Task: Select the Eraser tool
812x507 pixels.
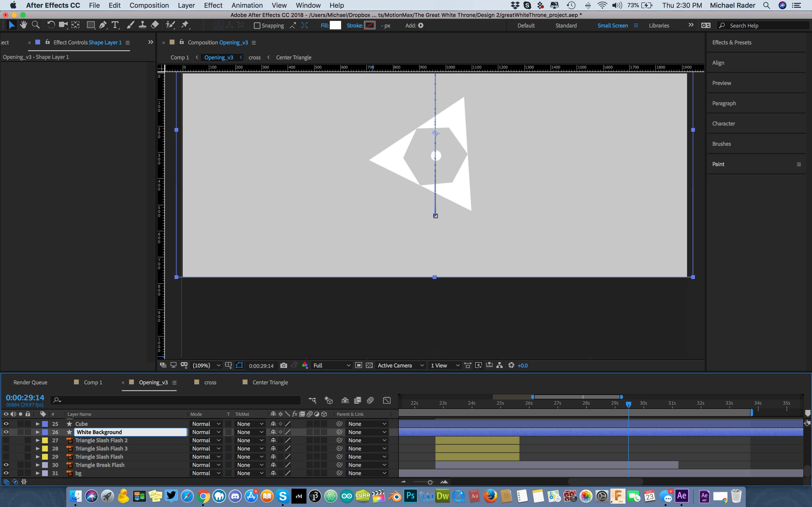Action: click(x=155, y=25)
